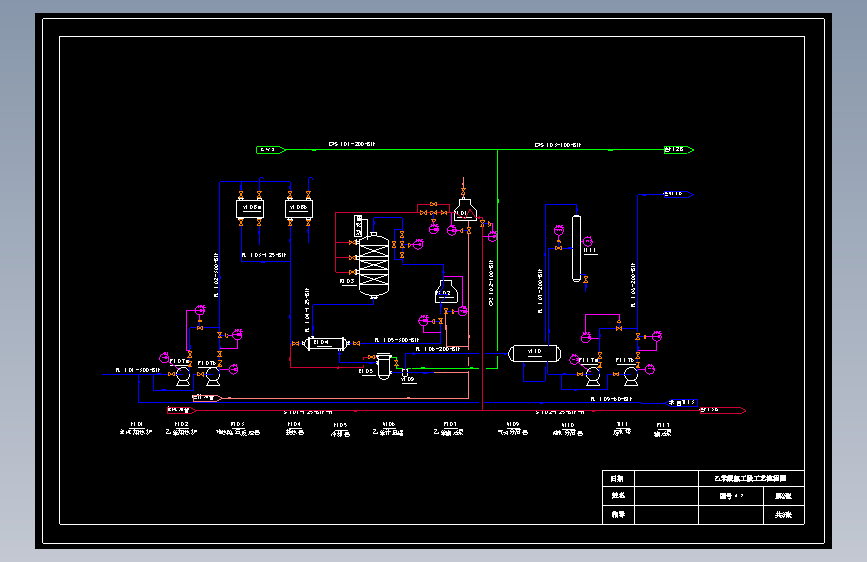Click the small vertical vessel labeled E105
This screenshot has width=867, height=562.
pyautogui.click(x=384, y=367)
